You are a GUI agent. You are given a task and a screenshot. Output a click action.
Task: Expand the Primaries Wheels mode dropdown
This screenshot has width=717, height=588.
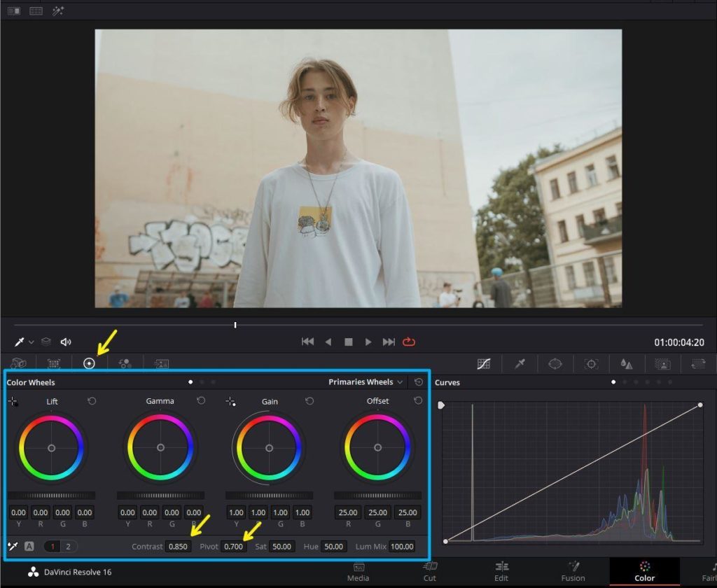366,381
